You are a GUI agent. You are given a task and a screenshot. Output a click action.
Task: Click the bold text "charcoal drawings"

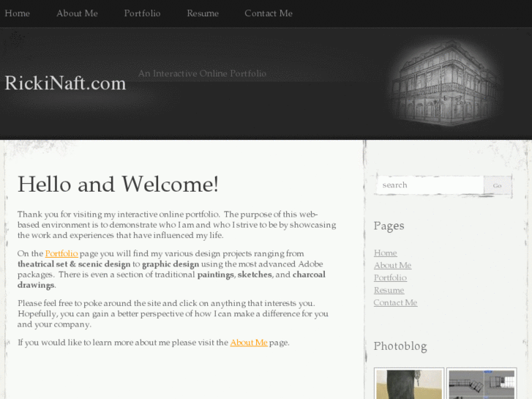[x=171, y=280]
